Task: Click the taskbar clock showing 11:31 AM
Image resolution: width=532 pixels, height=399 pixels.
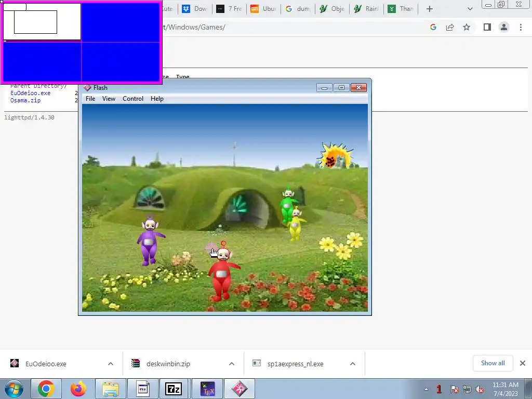Action: click(x=505, y=389)
